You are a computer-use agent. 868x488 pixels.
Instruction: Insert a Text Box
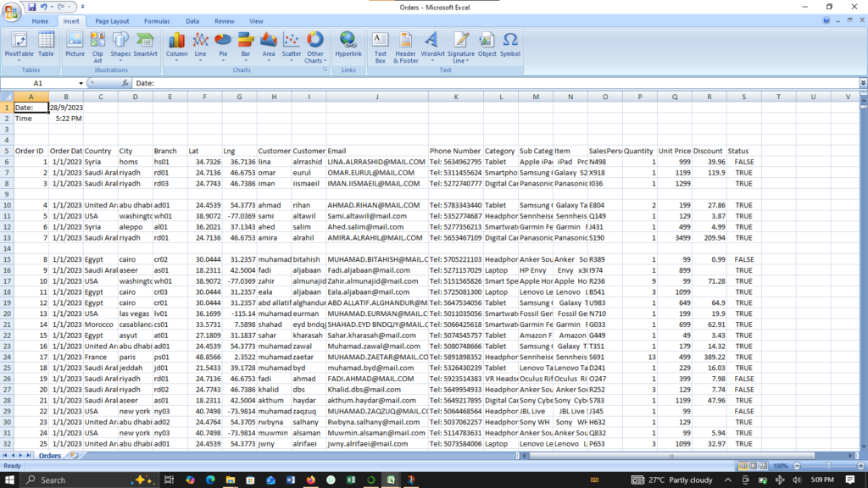[x=380, y=47]
